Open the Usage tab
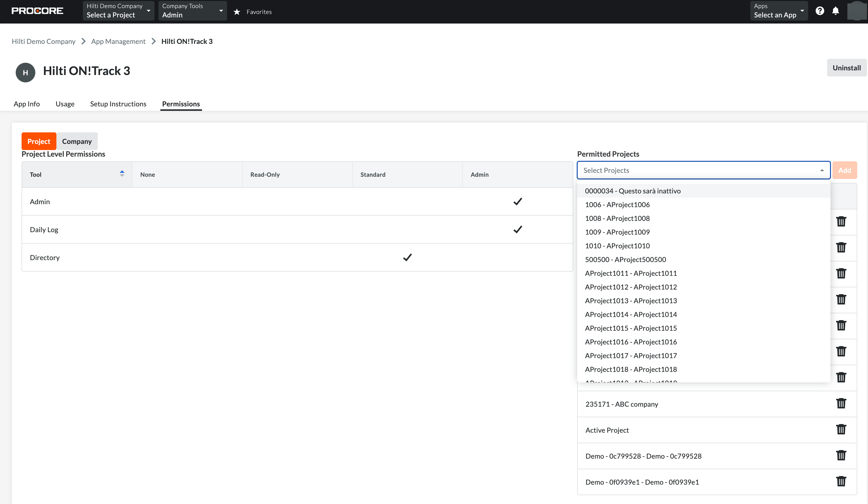This screenshot has height=504, width=868. (65, 104)
